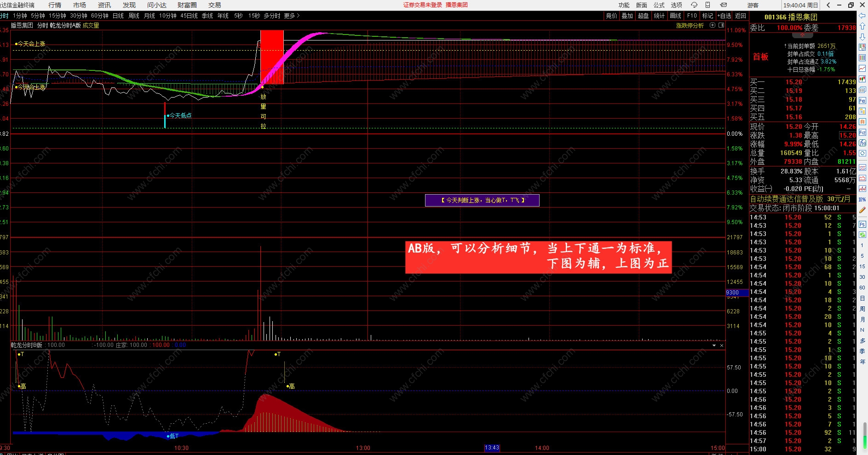
Task: Switch to the 月线 period tab
Action: [x=149, y=16]
